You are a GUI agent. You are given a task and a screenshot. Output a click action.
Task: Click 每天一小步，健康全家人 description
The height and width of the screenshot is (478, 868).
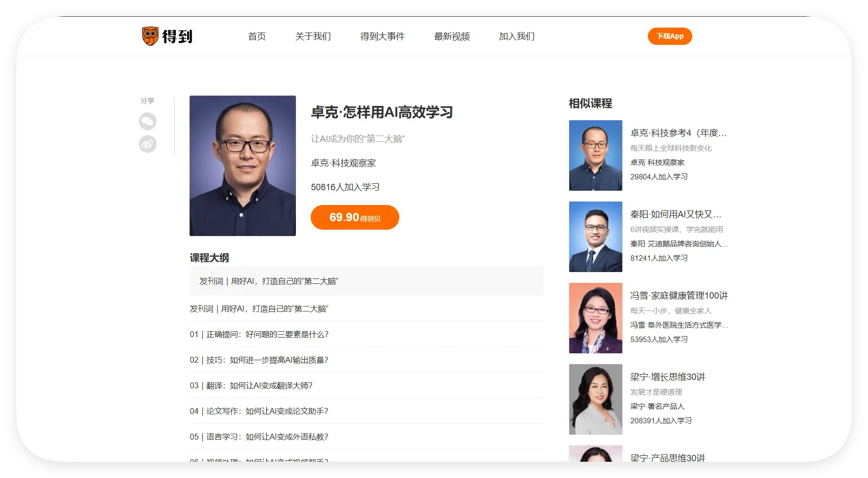[x=671, y=311]
